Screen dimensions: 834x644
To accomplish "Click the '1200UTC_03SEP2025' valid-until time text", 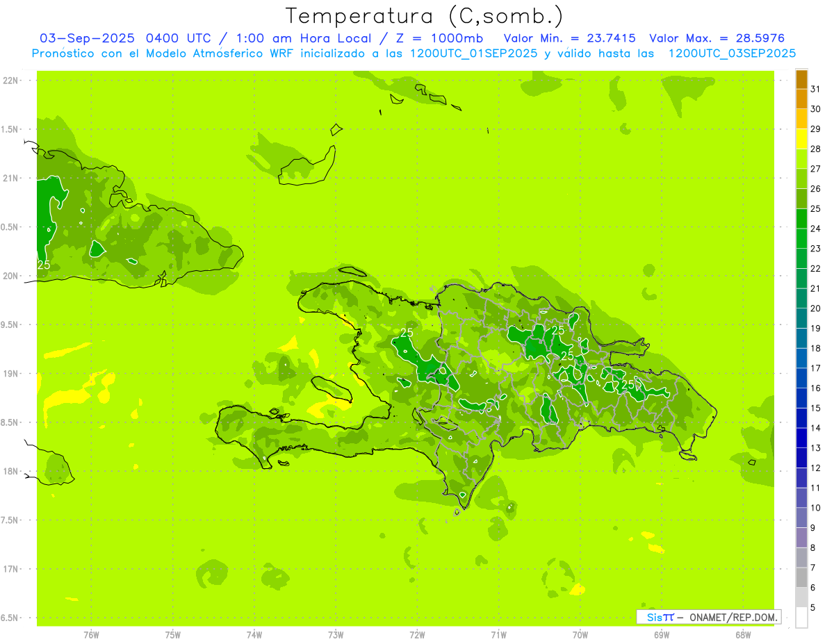I will (732, 53).
